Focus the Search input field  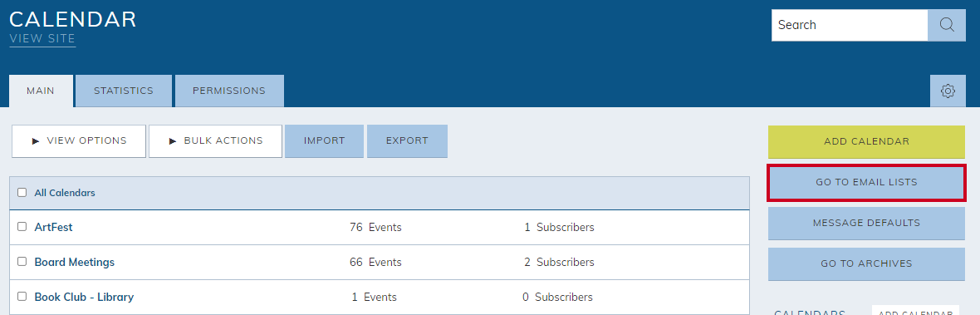pyautogui.click(x=850, y=25)
